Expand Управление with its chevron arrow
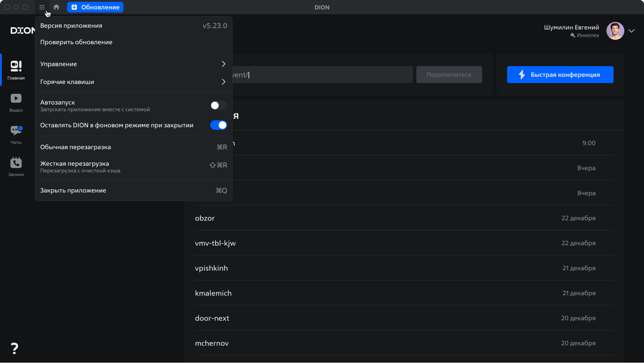This screenshot has height=364, width=644. [224, 64]
